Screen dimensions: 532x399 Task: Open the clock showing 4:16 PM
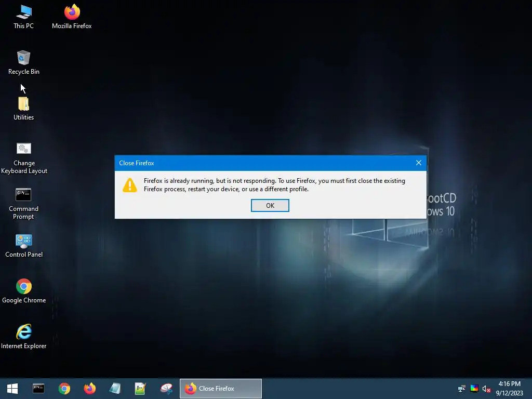[x=509, y=389]
